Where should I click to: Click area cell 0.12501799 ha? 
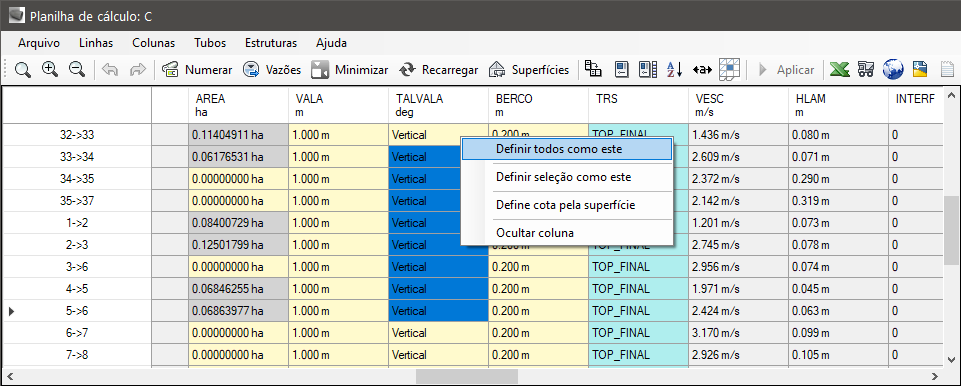click(238, 245)
